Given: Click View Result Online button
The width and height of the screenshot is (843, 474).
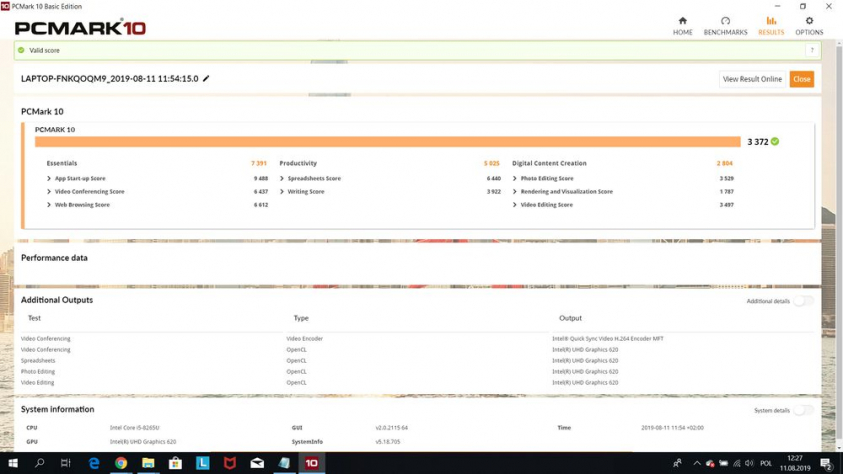Looking at the screenshot, I should [752, 79].
